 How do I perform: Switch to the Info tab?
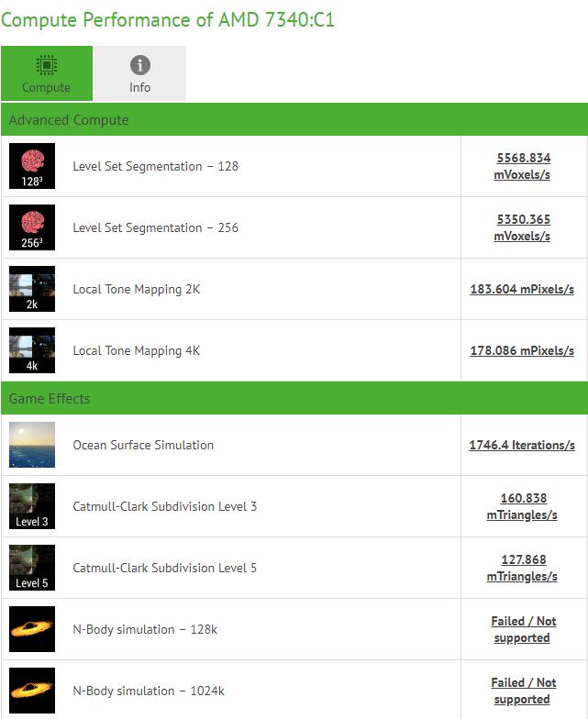click(139, 73)
